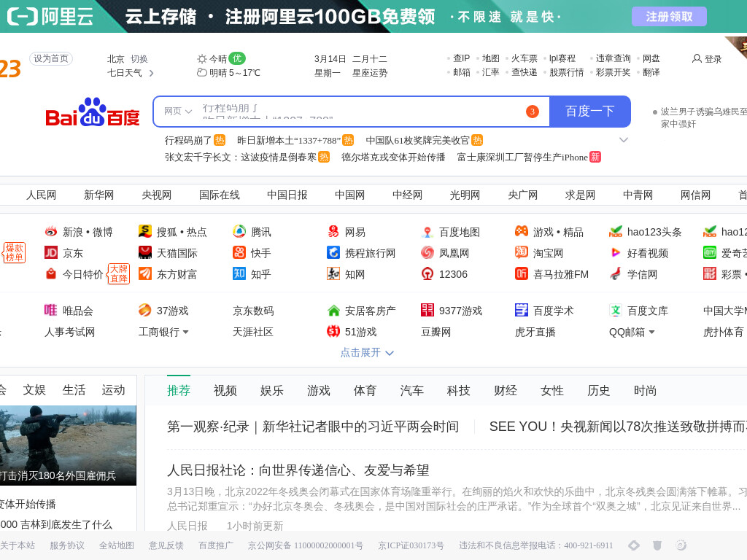
Task: Select the 推荐 news tab
Action: (179, 391)
